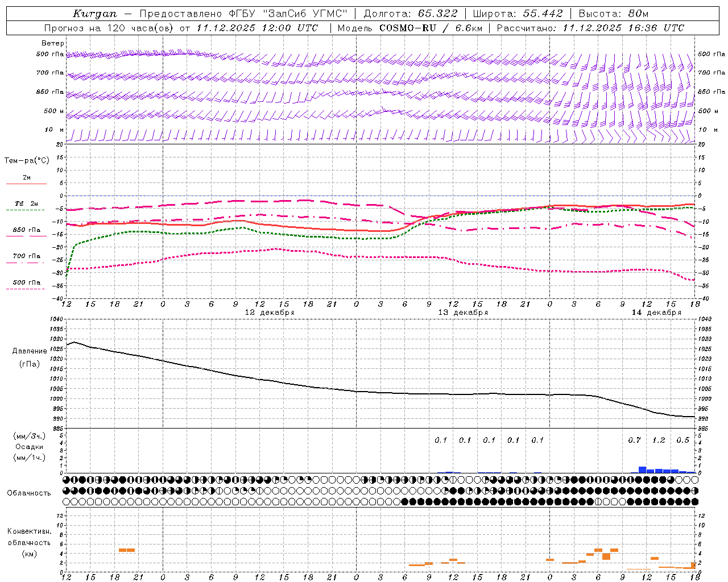
Task: Click the "0.7" precipitation amount
Action: [634, 440]
